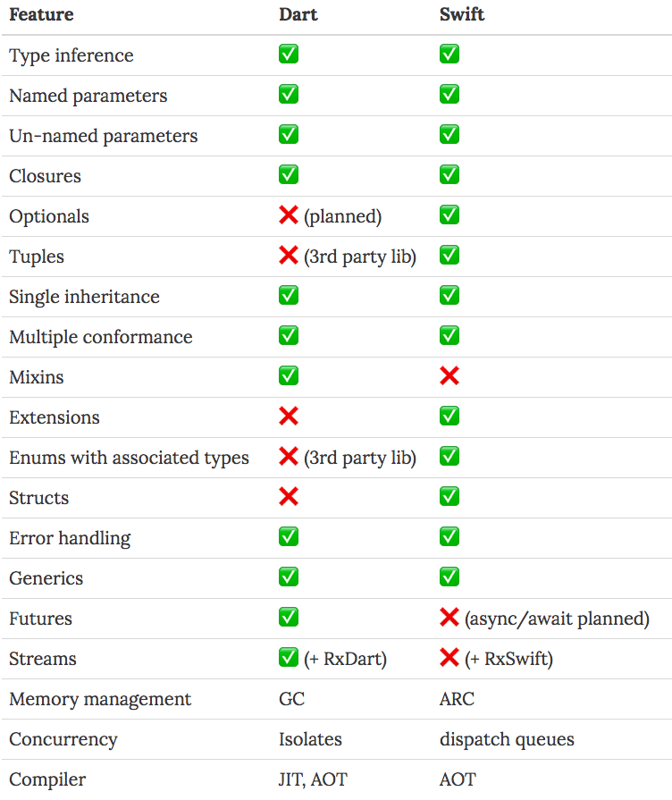This screenshot has width=672, height=800.
Task: Click the green check for Dart Streams
Action: [289, 658]
